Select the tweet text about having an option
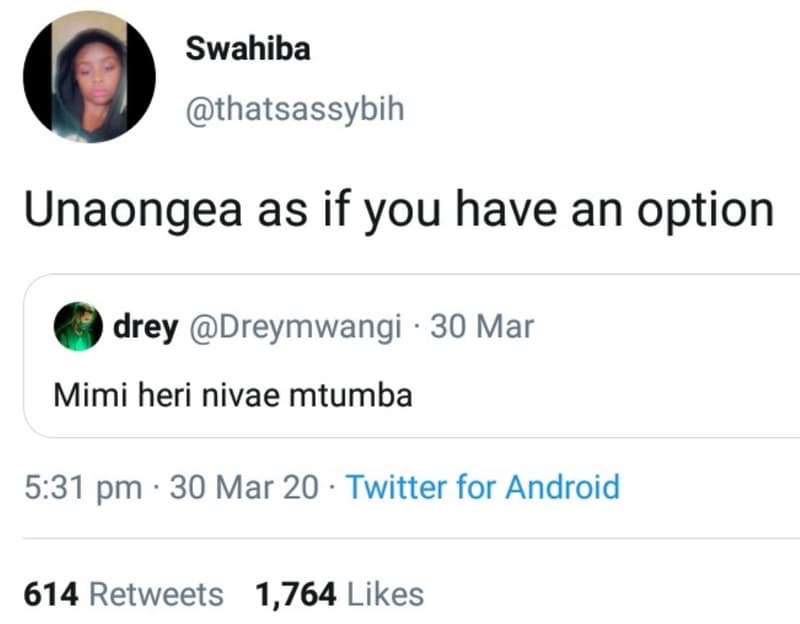This screenshot has width=800, height=624. pyautogui.click(x=400, y=208)
